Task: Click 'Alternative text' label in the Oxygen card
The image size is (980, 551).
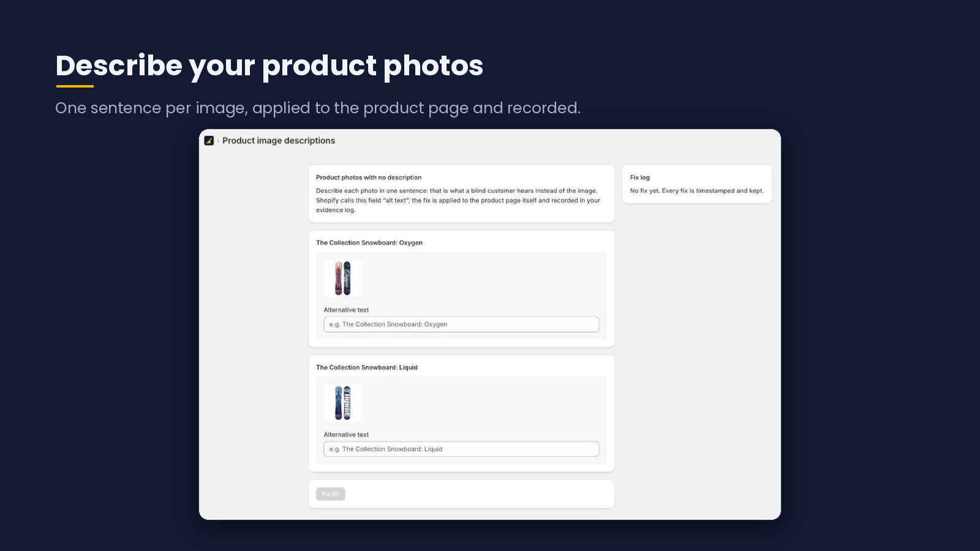Action: 346,310
